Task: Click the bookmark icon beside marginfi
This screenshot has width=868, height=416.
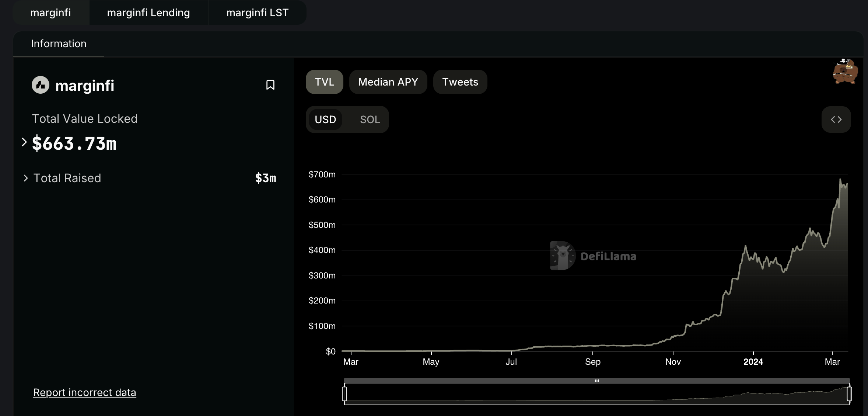Action: click(270, 85)
